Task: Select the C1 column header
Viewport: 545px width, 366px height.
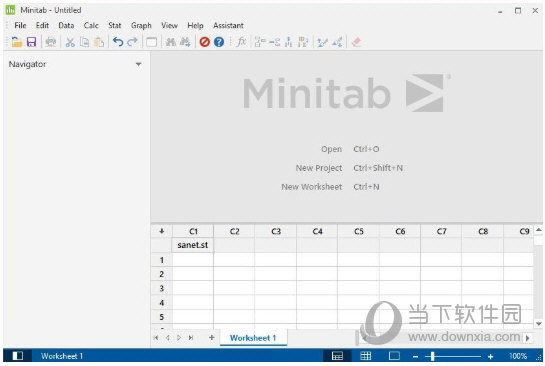Action: tap(193, 231)
